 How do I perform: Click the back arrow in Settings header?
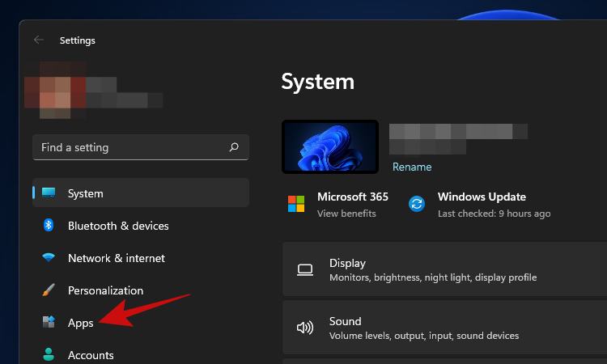click(39, 40)
